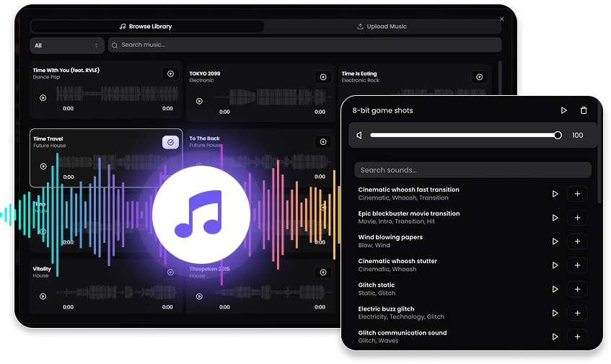The width and height of the screenshot is (611, 364).
Task: Delete the 8-bit game shots sound
Action: click(x=584, y=111)
